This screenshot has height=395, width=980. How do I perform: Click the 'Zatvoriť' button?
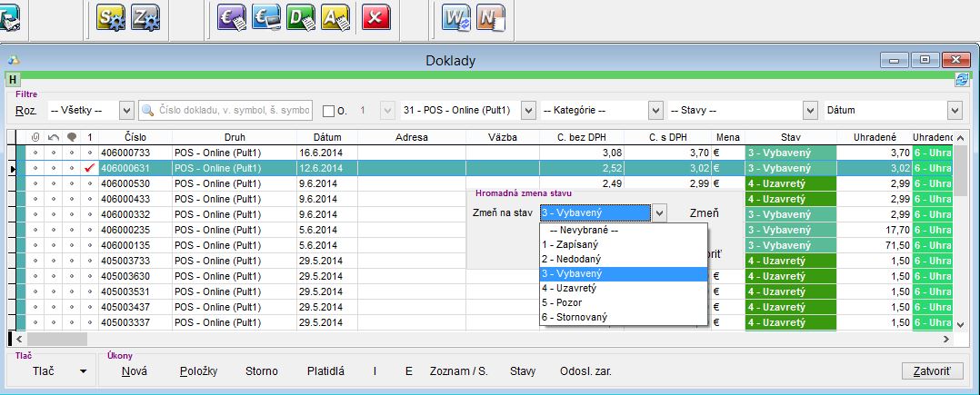click(x=931, y=371)
